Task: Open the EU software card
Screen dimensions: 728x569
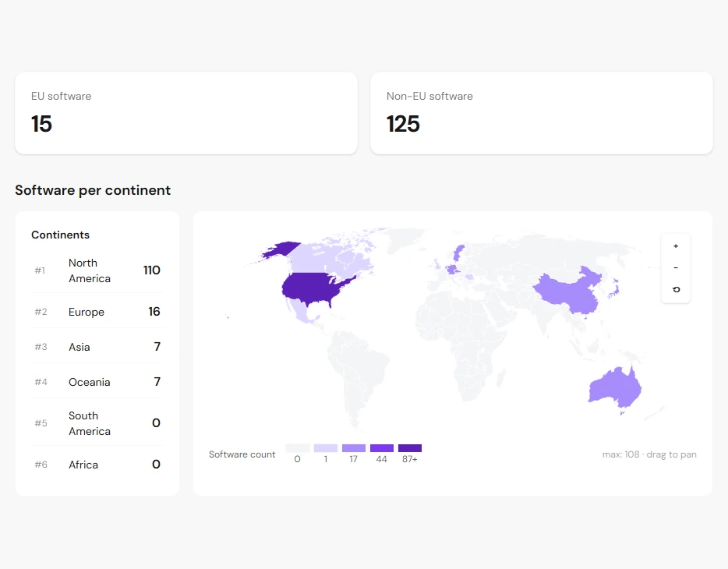Action: pos(186,113)
